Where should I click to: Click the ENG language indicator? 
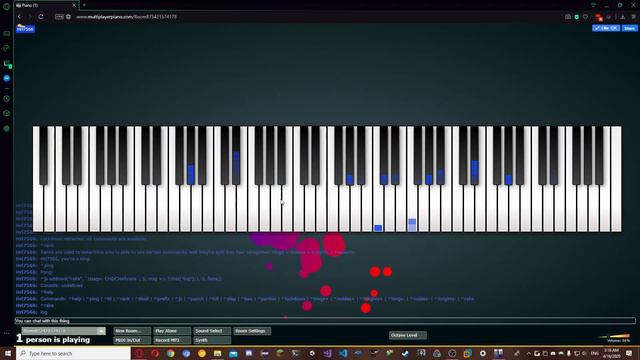595,353
